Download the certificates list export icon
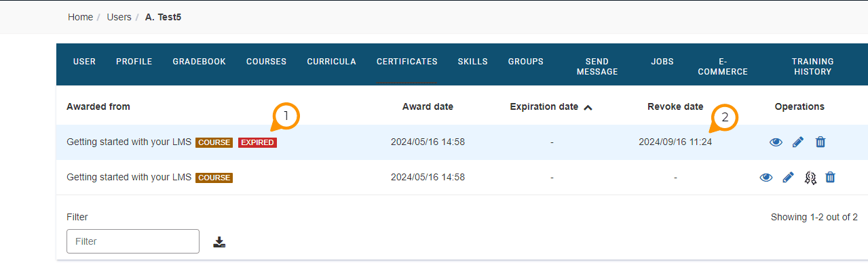 pos(219,242)
